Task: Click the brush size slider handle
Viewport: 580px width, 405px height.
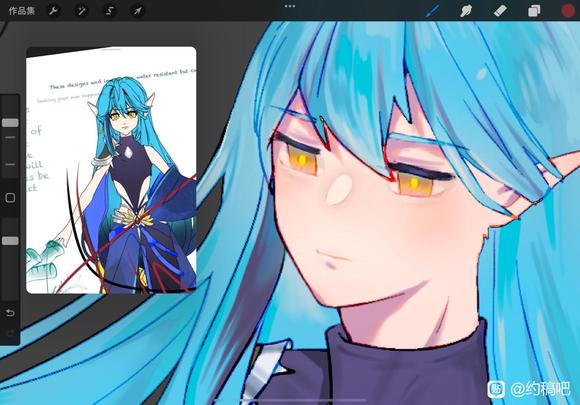Action: (x=10, y=123)
